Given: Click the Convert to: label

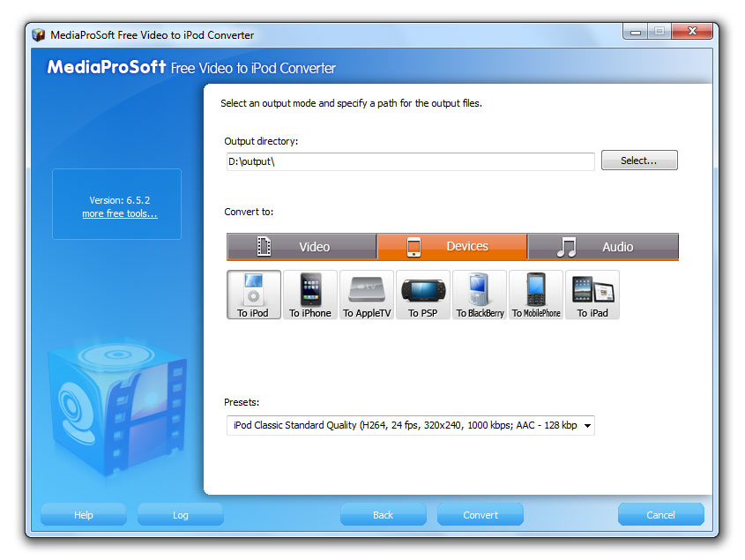Looking at the screenshot, I should tap(249, 212).
